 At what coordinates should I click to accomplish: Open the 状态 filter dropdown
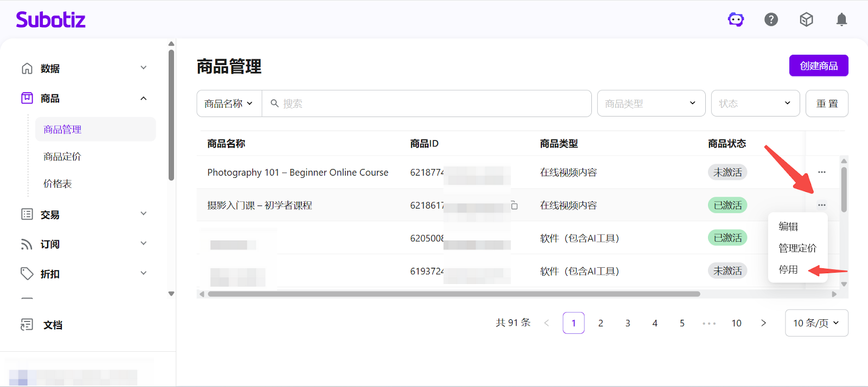click(x=755, y=104)
